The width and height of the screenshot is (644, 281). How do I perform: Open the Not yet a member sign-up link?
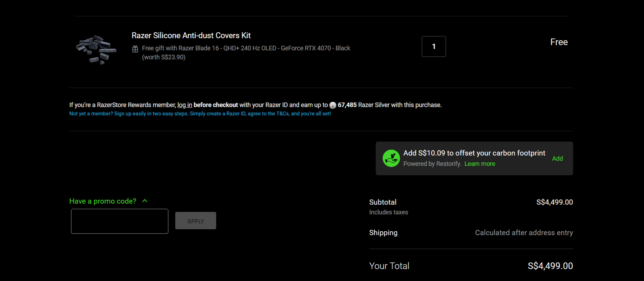click(x=200, y=114)
